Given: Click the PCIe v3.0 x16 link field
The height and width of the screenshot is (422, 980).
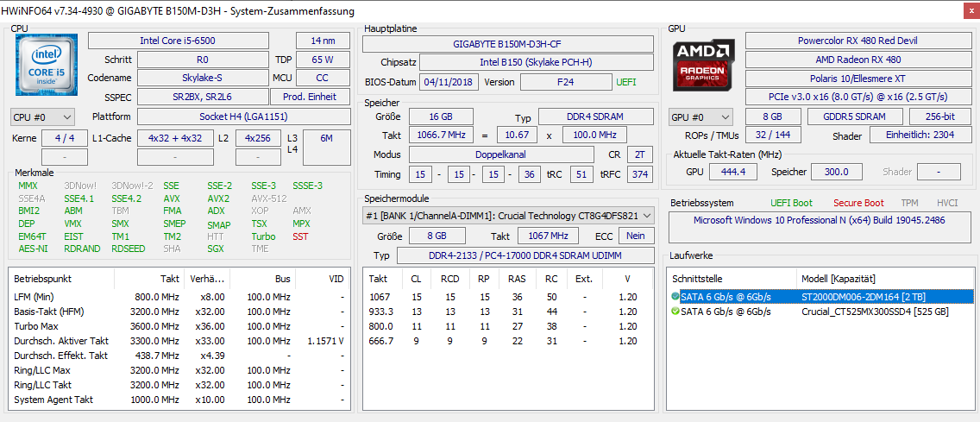Looking at the screenshot, I should 857,97.
